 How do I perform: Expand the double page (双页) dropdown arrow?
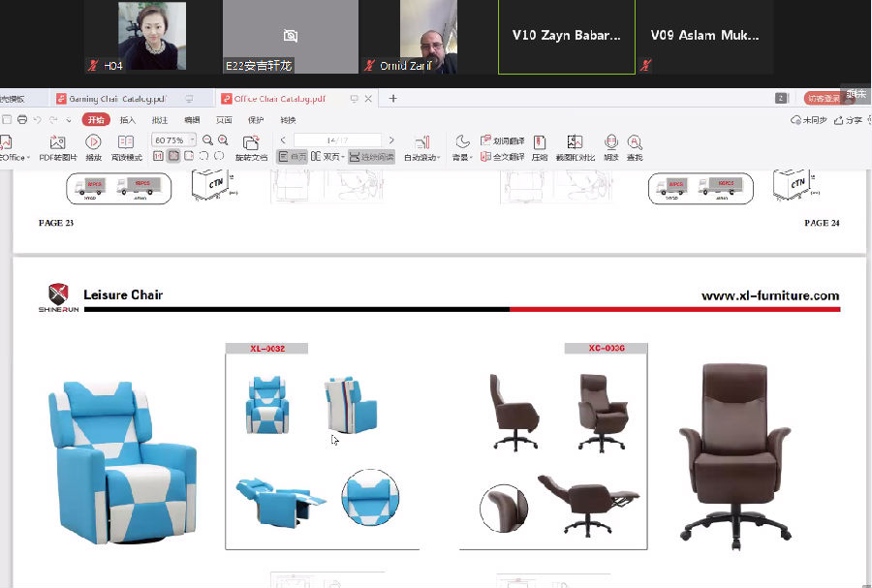point(343,157)
